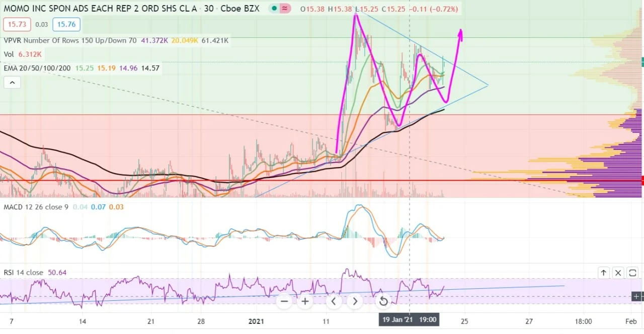Click the RSI value 50.64
Screen dimensions: 644x334
(57, 273)
